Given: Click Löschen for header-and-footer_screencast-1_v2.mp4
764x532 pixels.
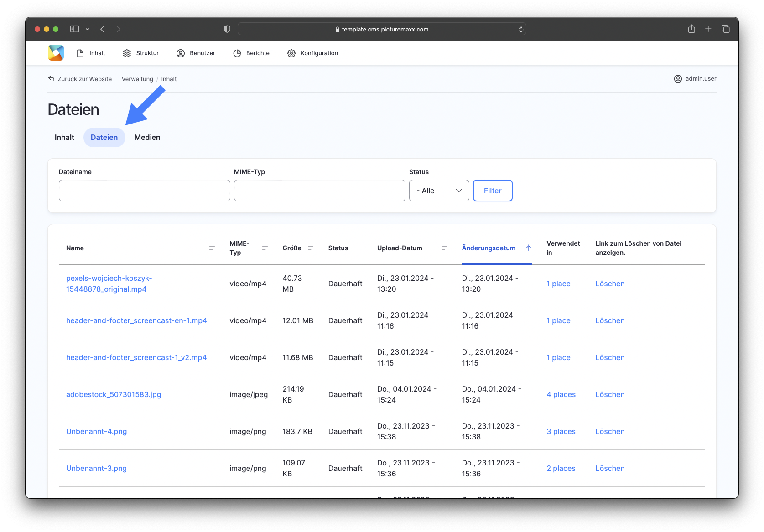Looking at the screenshot, I should (x=610, y=357).
